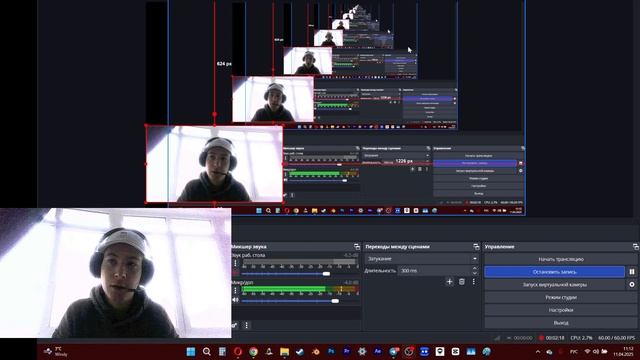Open Photoshop from taskbar
The image size is (640, 360).
pyautogui.click(x=331, y=351)
